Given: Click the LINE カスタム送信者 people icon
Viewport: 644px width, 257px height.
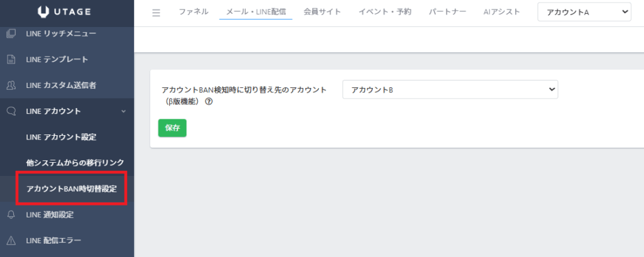Looking at the screenshot, I should click(x=11, y=85).
